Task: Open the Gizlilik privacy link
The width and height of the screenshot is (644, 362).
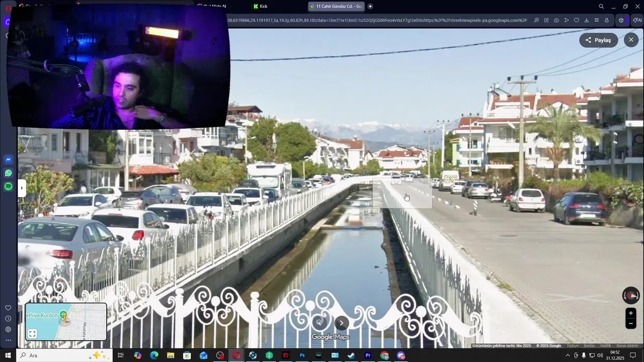Action: point(605,345)
